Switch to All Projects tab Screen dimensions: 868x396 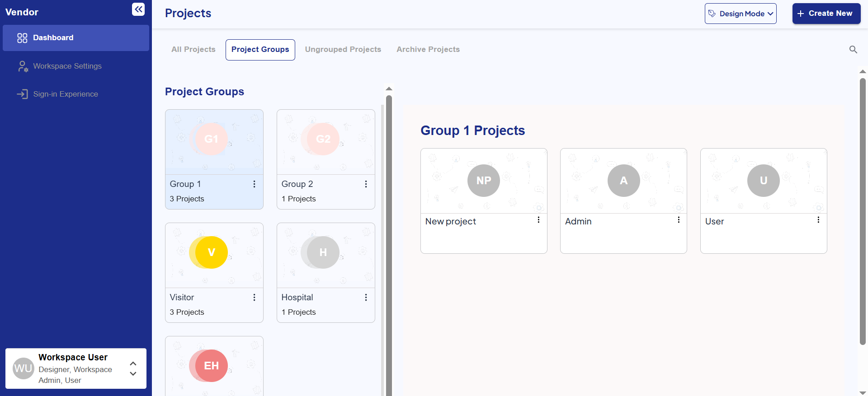(193, 50)
